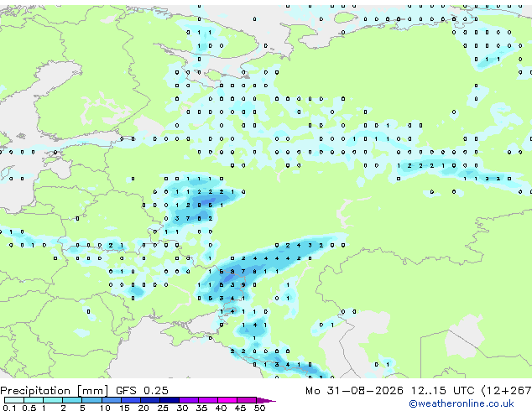Click the '50' legend scale label
This screenshot has height=411, width=532.
tap(259, 408)
